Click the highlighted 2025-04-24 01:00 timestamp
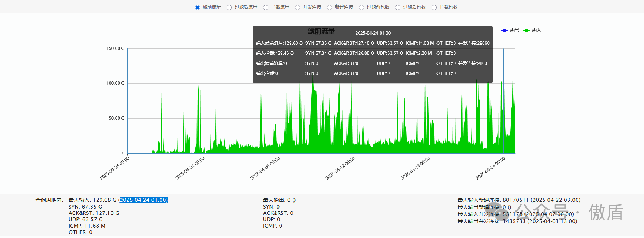 click(143, 200)
